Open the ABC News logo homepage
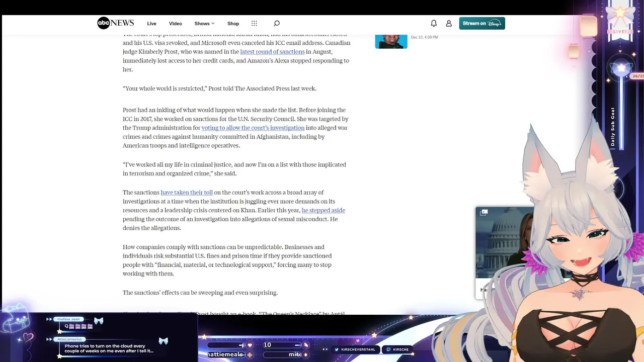The image size is (644, 362). pyautogui.click(x=115, y=23)
